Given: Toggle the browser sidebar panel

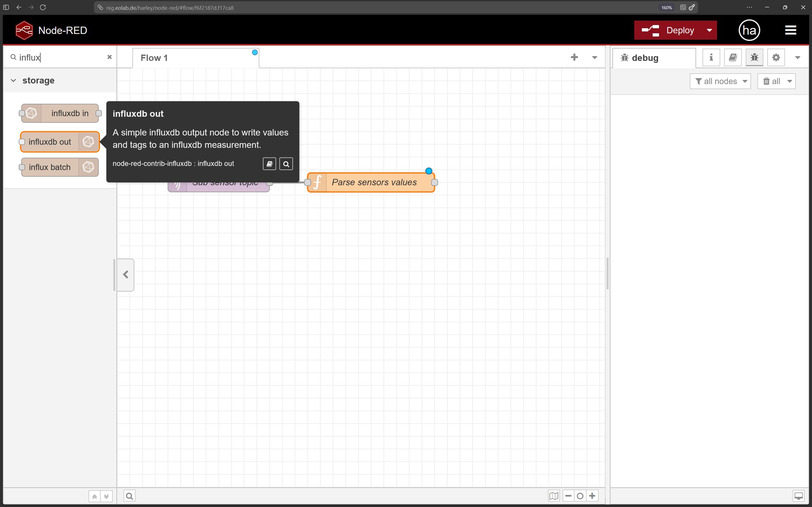Looking at the screenshot, I should point(6,7).
